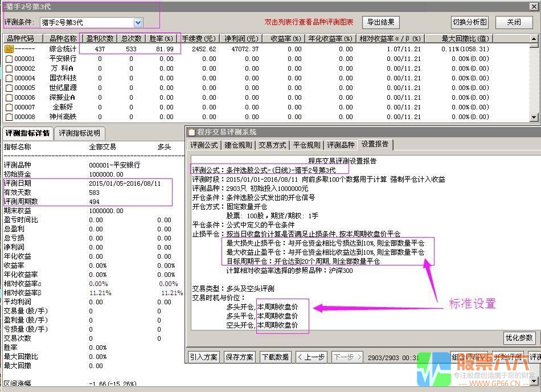Viewport: 541px width, 392px height.
Task: Click the icon for 000002 万科A
Action: tap(9, 69)
